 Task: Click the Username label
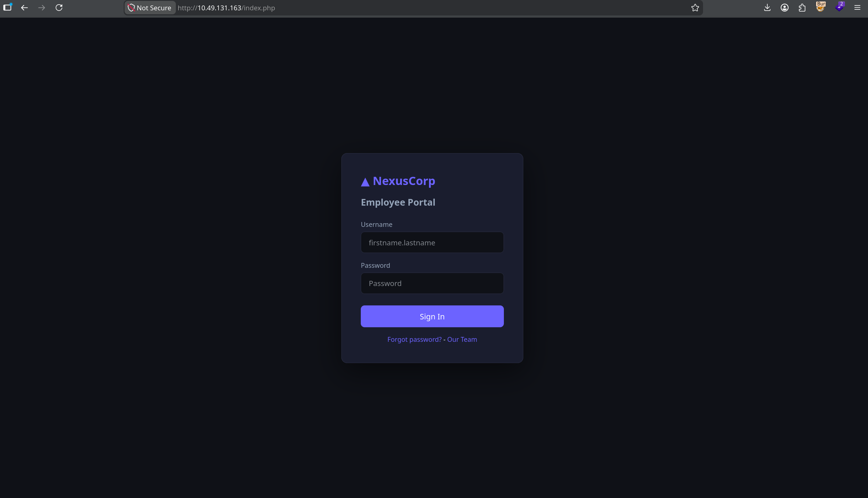[x=376, y=224]
